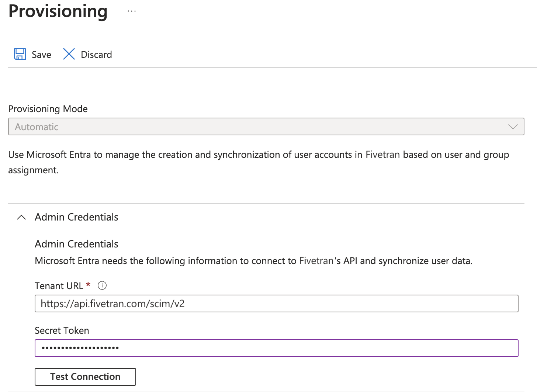Screen dimensions: 537x392
Task: Click the Save label in toolbar
Action: 41,55
